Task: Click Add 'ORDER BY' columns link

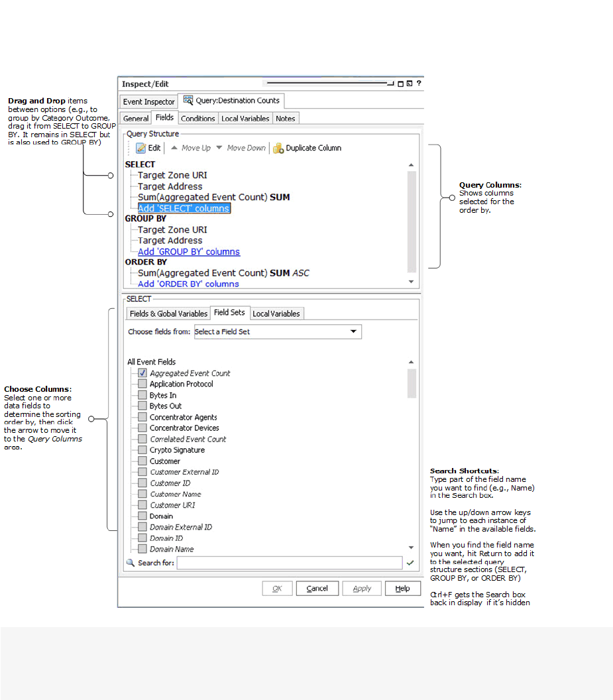Action: (188, 284)
